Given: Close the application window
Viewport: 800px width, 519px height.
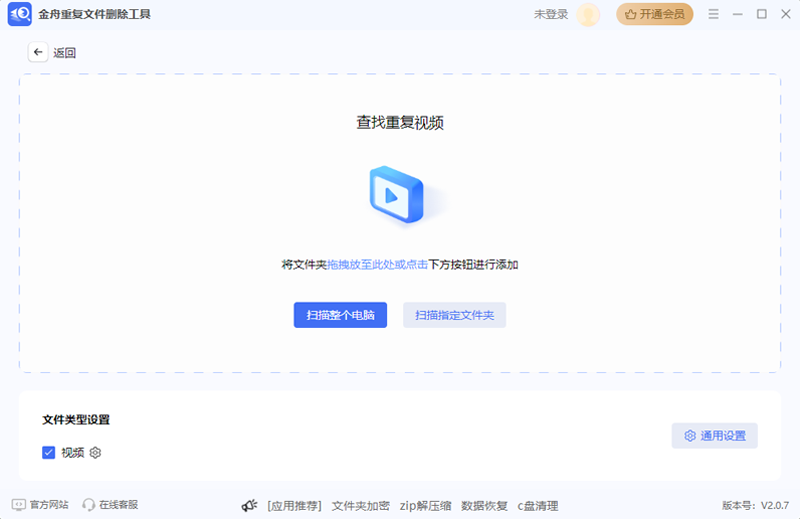Looking at the screenshot, I should coord(786,14).
